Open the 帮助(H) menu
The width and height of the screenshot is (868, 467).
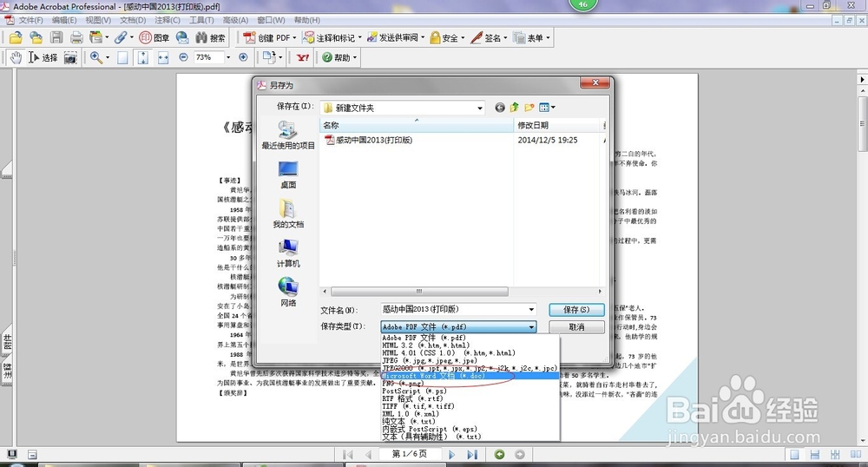[306, 20]
